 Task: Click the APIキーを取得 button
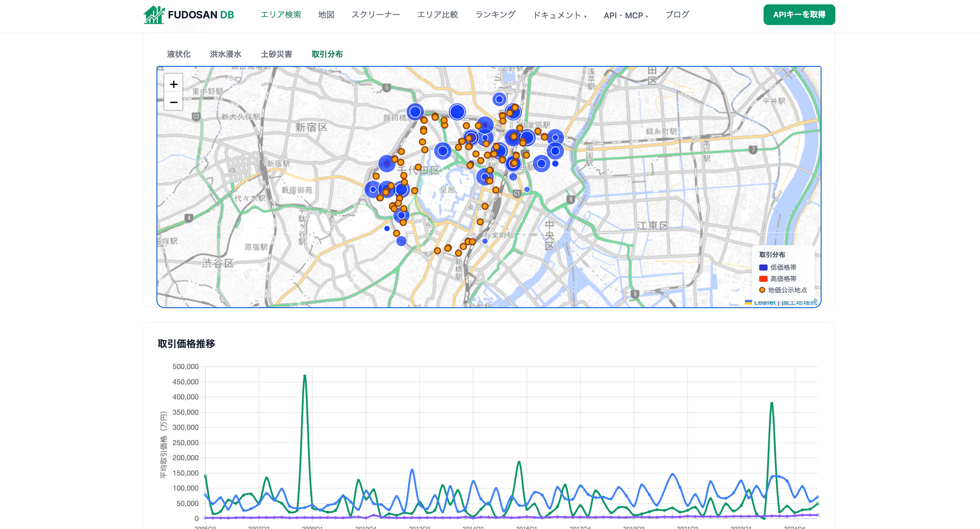click(799, 15)
